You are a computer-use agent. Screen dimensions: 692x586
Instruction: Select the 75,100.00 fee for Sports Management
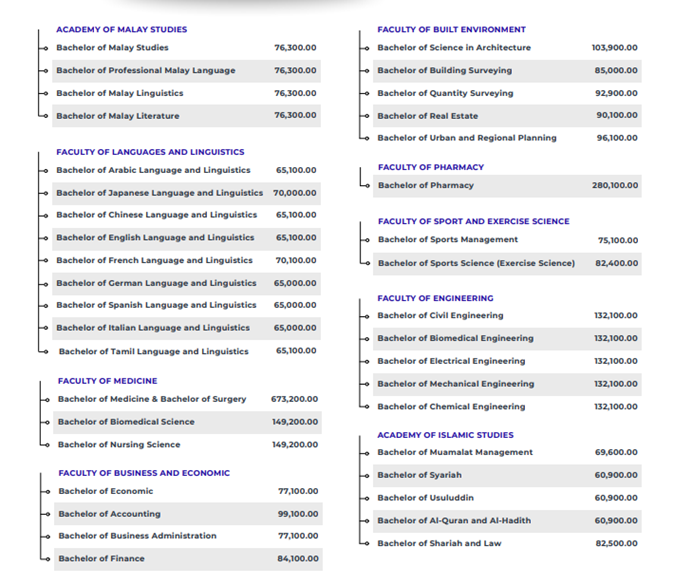(x=618, y=240)
